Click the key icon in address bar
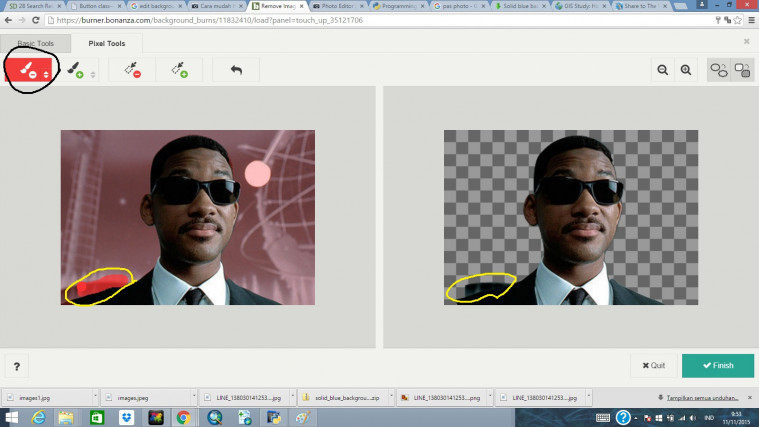This screenshot has width=759, height=427. [718, 20]
